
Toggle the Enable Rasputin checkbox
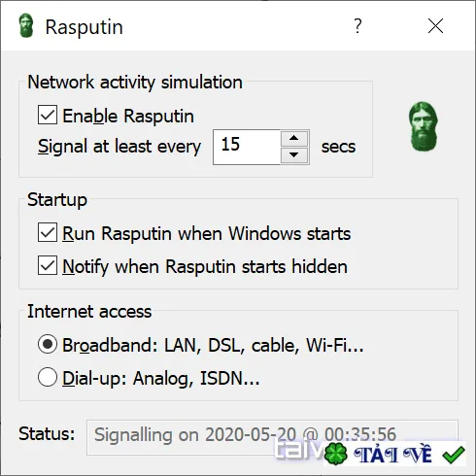[48, 115]
